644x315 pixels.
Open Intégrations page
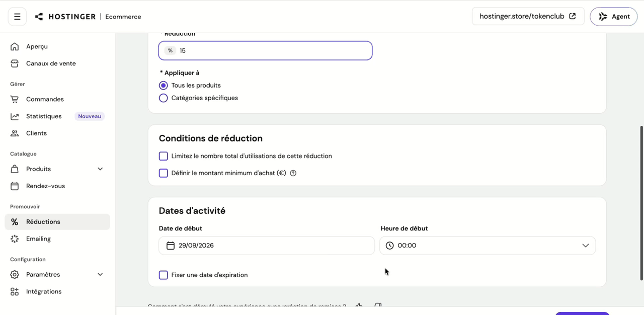point(57,292)
